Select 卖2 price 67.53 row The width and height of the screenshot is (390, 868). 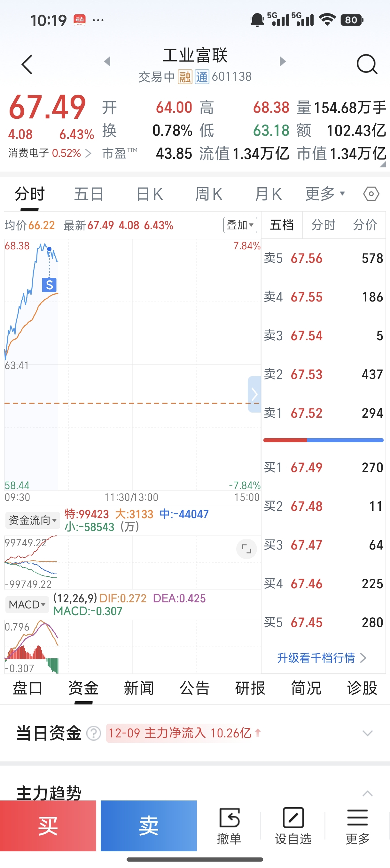[x=324, y=375]
